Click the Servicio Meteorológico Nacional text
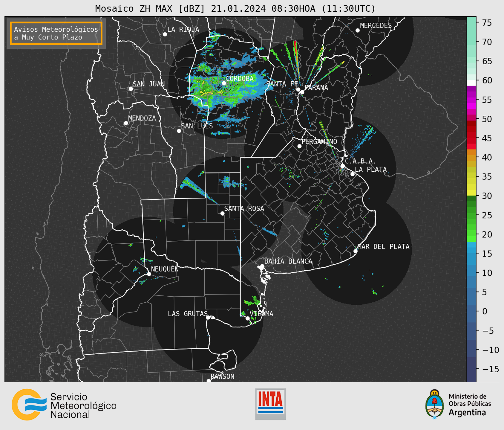Screen dimensions: 504x430 [x=83, y=405]
